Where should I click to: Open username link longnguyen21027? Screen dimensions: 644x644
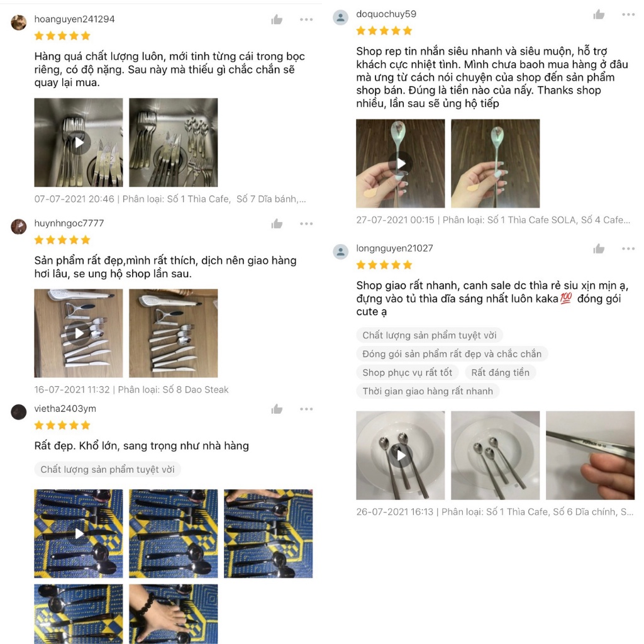pos(394,248)
